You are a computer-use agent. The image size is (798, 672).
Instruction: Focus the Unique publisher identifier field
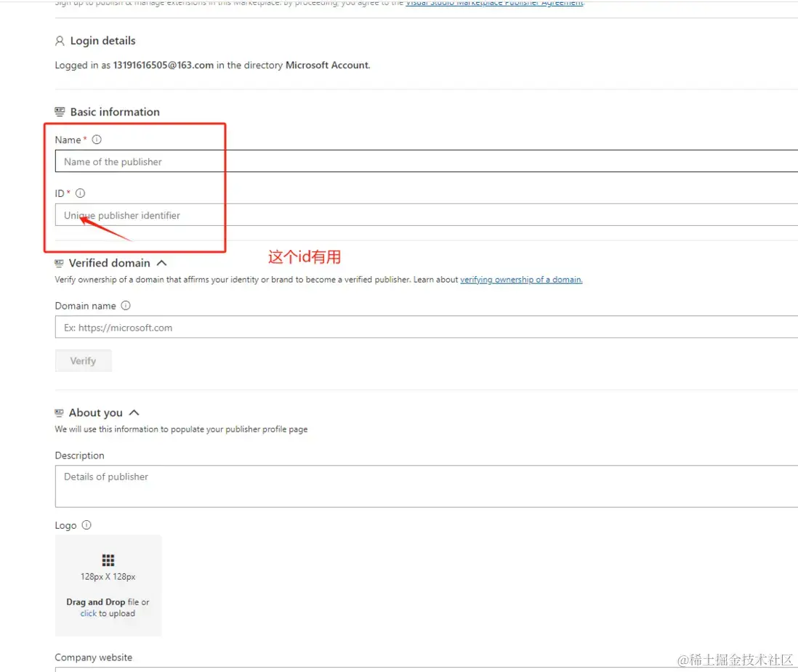[x=427, y=214]
